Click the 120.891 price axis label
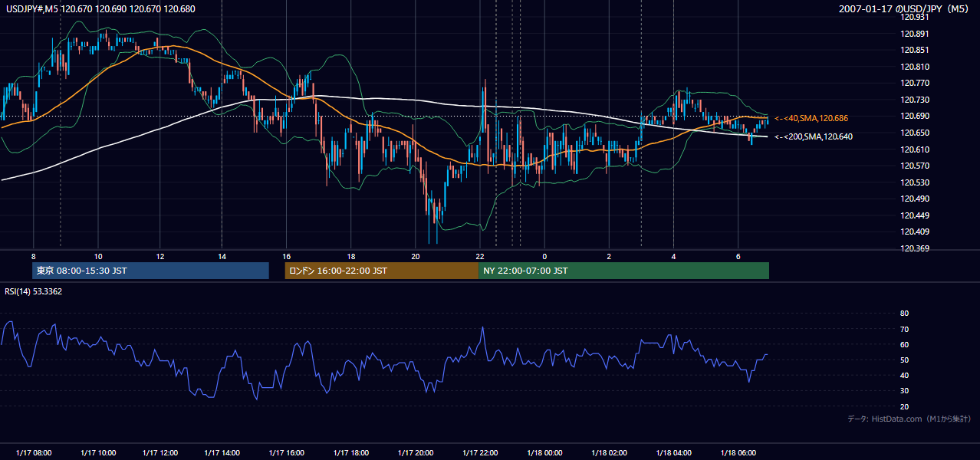This screenshot has width=980, height=460. click(x=915, y=34)
